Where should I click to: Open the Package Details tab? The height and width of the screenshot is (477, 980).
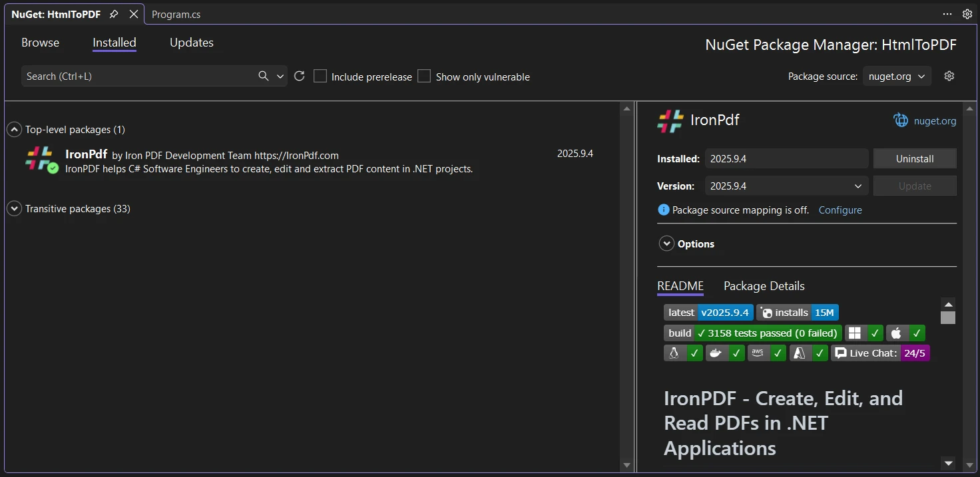[x=764, y=286]
